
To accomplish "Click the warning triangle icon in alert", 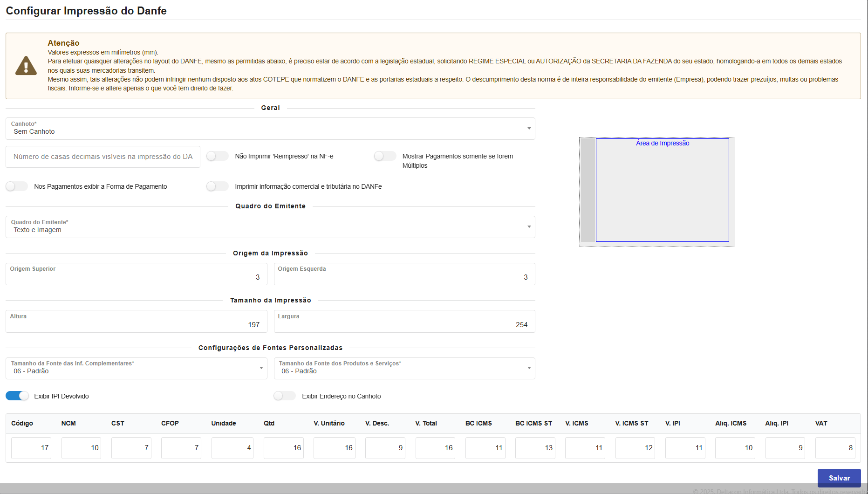I will point(26,66).
